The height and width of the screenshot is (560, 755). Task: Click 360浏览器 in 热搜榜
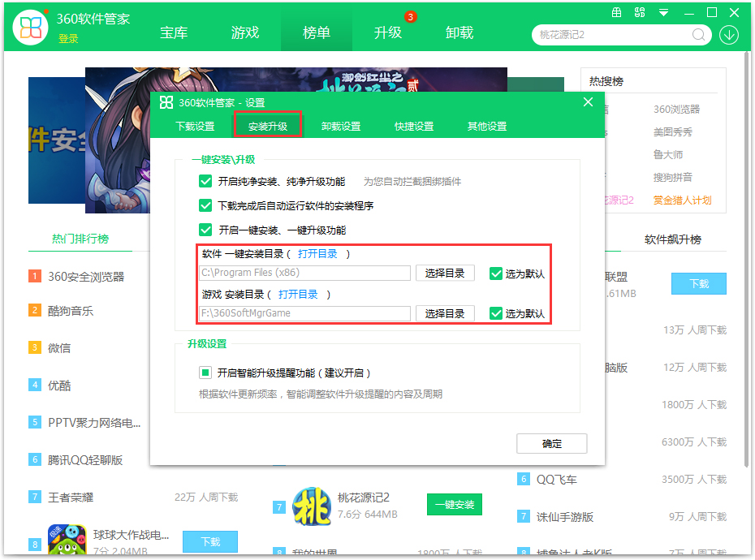(x=676, y=110)
